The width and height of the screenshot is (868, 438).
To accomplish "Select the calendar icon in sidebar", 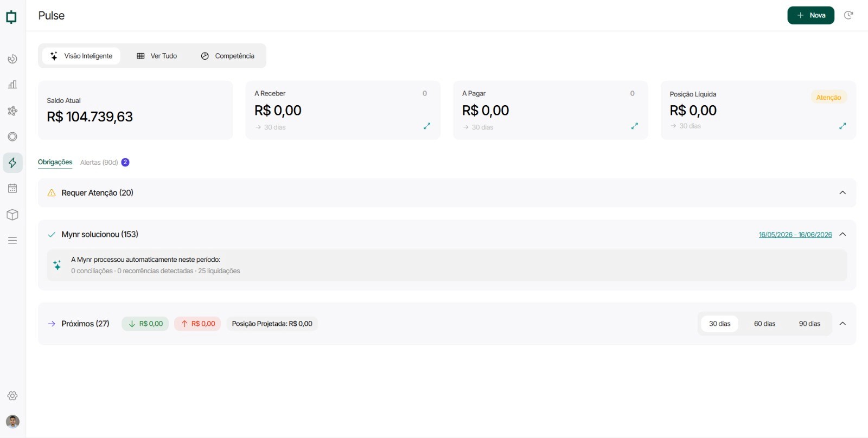I will coord(12,189).
